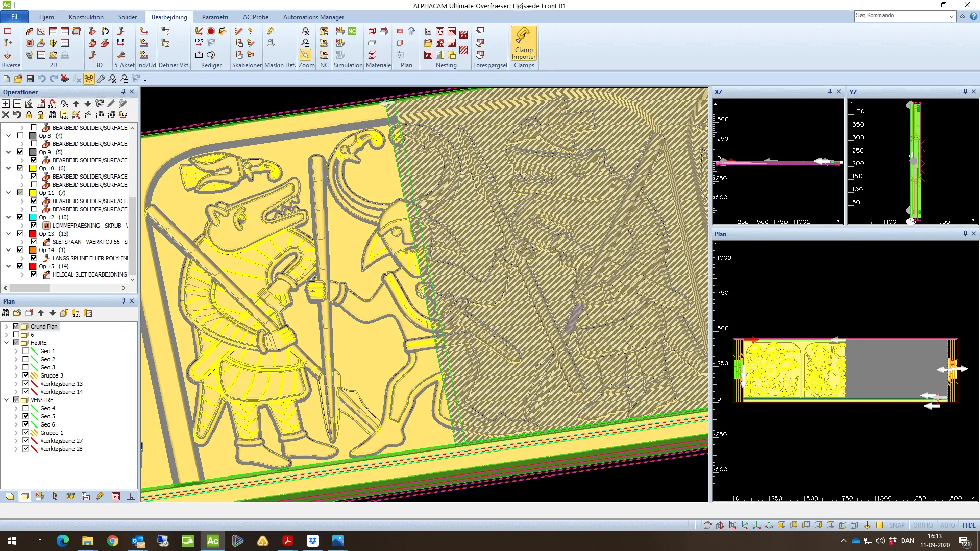Click the move up arrow in Operationer toolbar
Viewport: 980px width, 551px height.
click(x=76, y=104)
